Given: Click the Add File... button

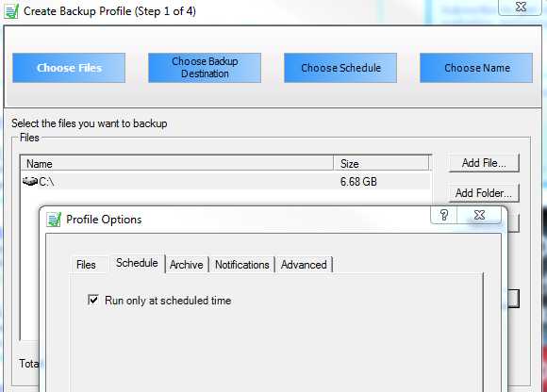Looking at the screenshot, I should click(484, 163).
